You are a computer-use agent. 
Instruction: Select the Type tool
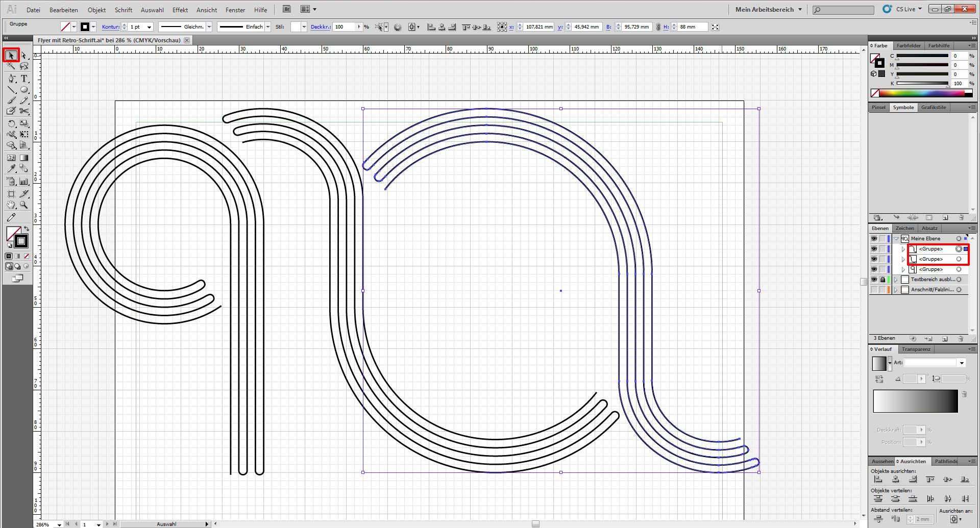(x=24, y=79)
